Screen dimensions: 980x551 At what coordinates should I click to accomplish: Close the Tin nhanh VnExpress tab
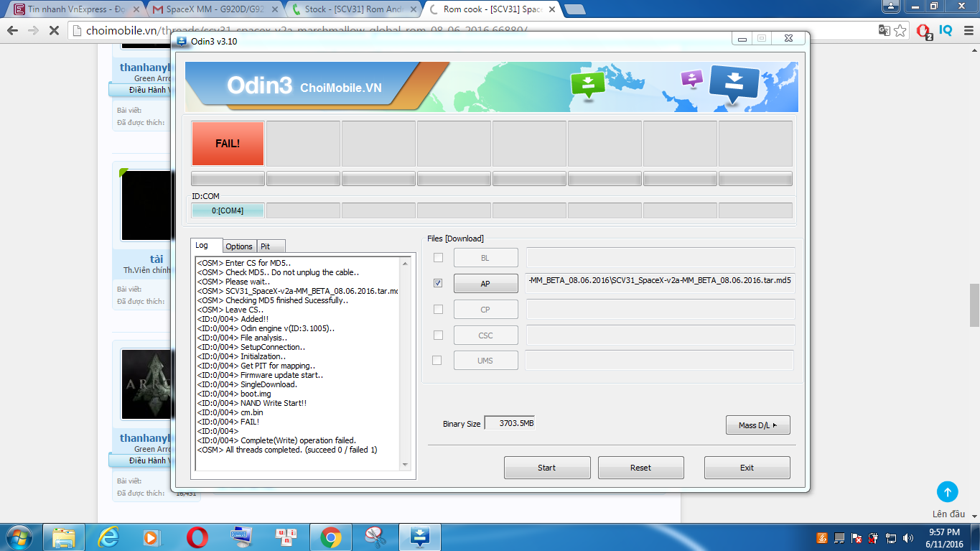tap(136, 10)
